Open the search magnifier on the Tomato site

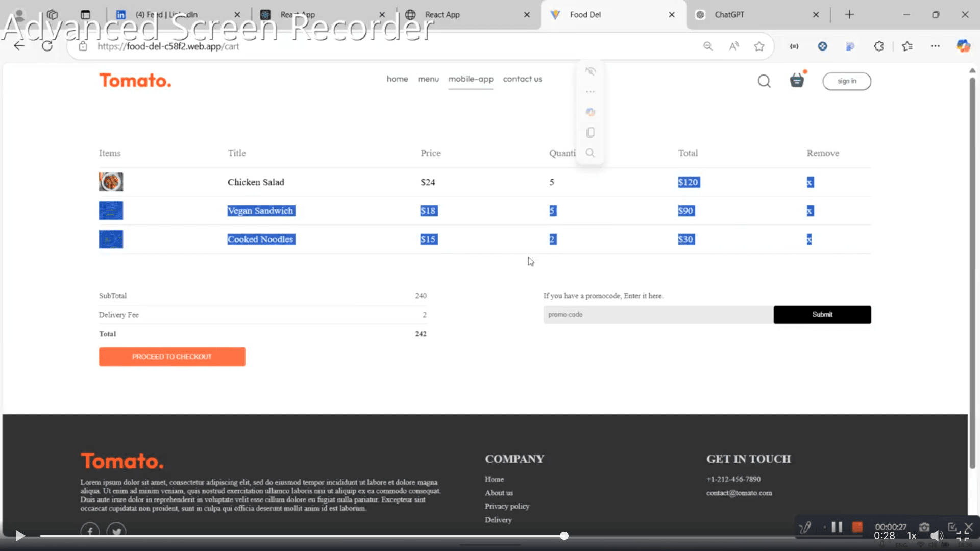tap(764, 81)
